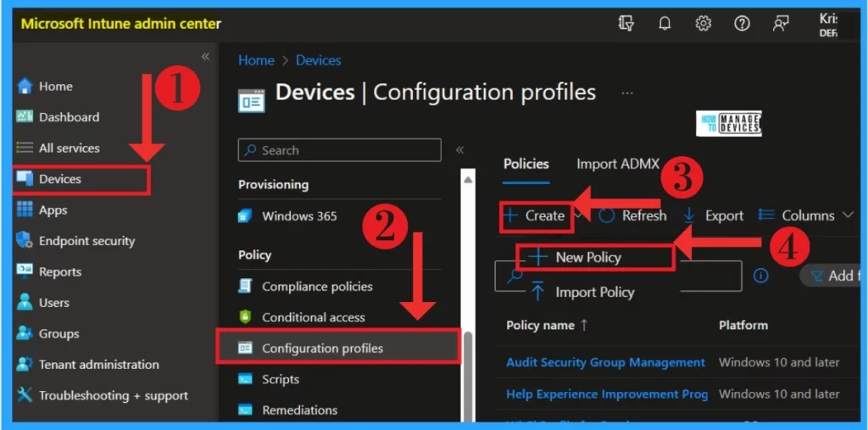Expand the Create dropdown arrow

(x=578, y=215)
